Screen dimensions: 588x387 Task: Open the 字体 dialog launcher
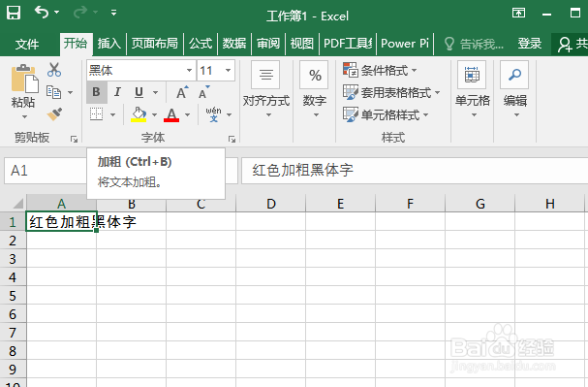coord(232,140)
